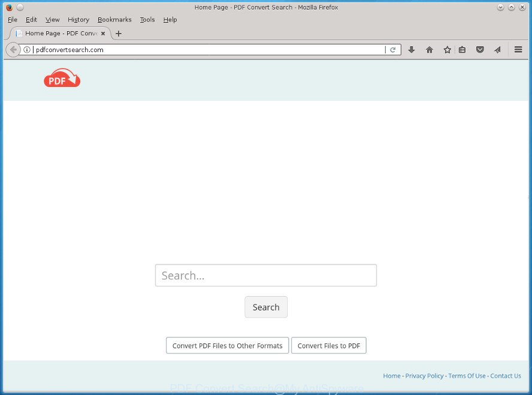Viewport: 532px width, 395px height.
Task: Open the Home footer link
Action: tap(392, 376)
